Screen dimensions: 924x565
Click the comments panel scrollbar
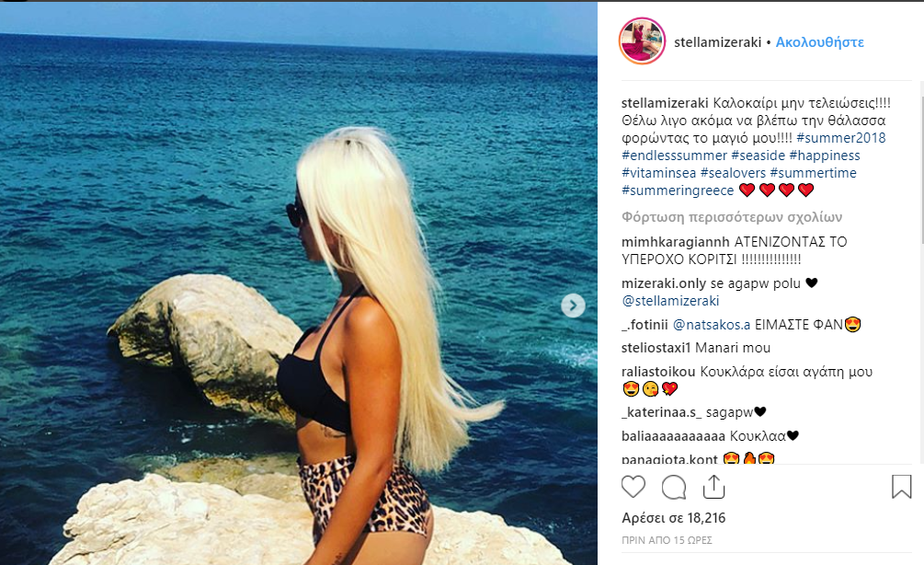(x=921, y=162)
